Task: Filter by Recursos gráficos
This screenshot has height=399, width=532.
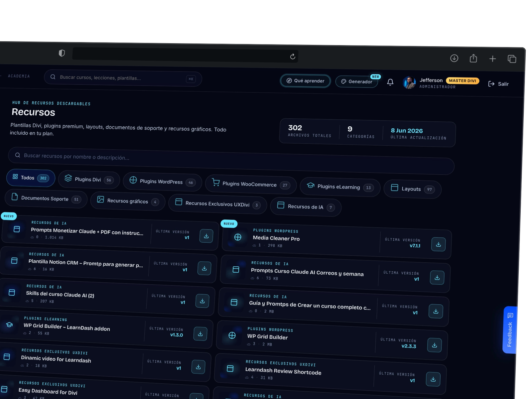Action: [128, 201]
